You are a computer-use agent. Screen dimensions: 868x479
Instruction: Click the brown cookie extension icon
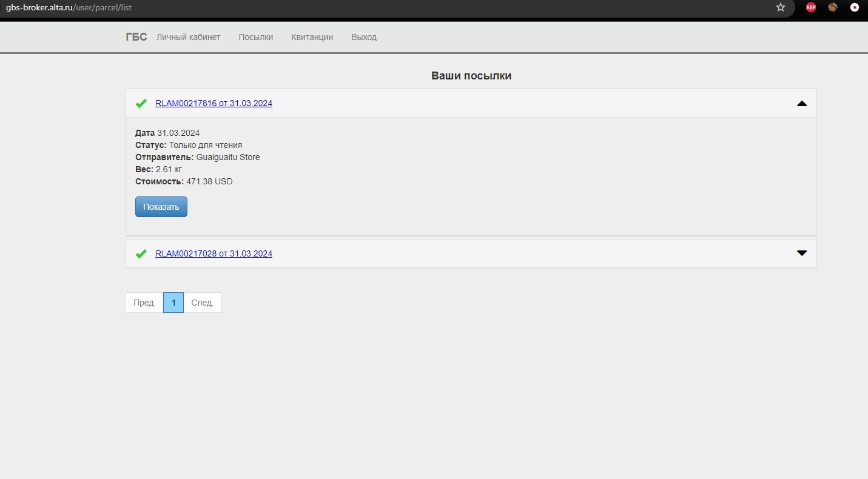tap(833, 7)
